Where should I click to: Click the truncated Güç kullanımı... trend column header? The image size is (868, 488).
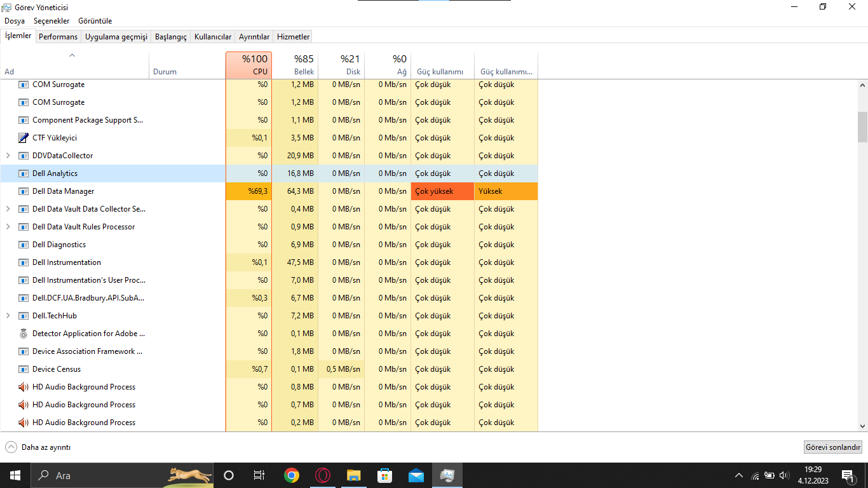[506, 65]
